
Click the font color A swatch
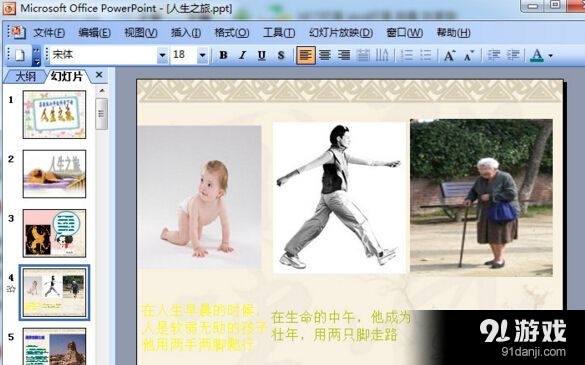(537, 55)
